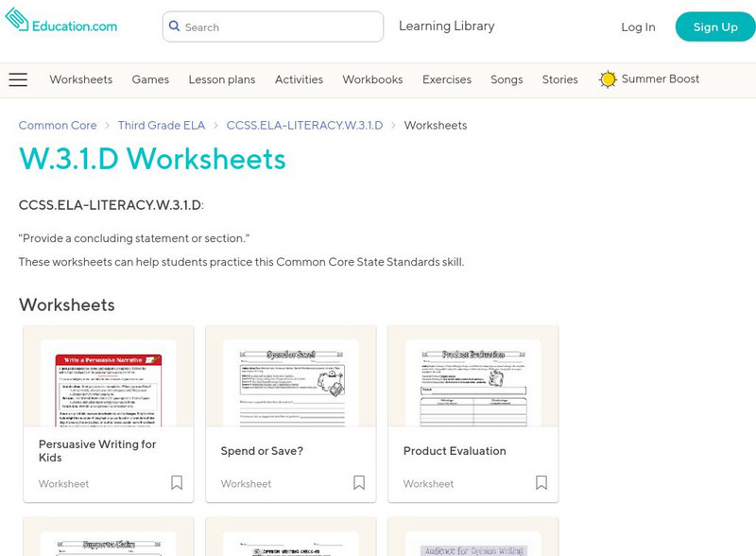
Task: Open the hamburger menu
Action: coord(18,79)
